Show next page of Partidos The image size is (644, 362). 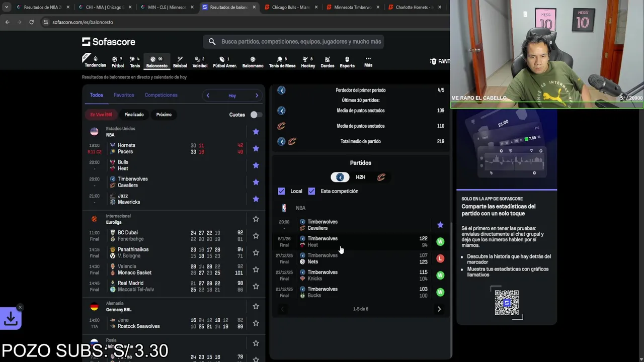[439, 309]
